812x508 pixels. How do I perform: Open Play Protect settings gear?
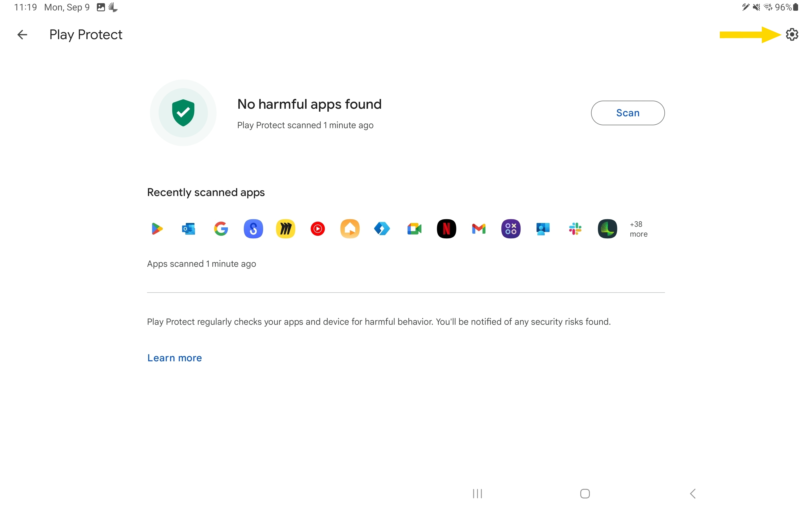pyautogui.click(x=791, y=34)
